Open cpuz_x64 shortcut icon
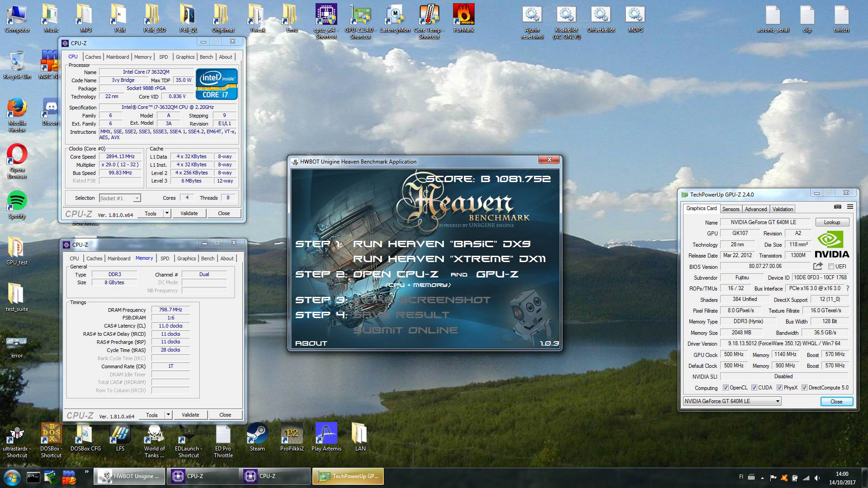Screen dimensions: 868x488 [326, 21]
